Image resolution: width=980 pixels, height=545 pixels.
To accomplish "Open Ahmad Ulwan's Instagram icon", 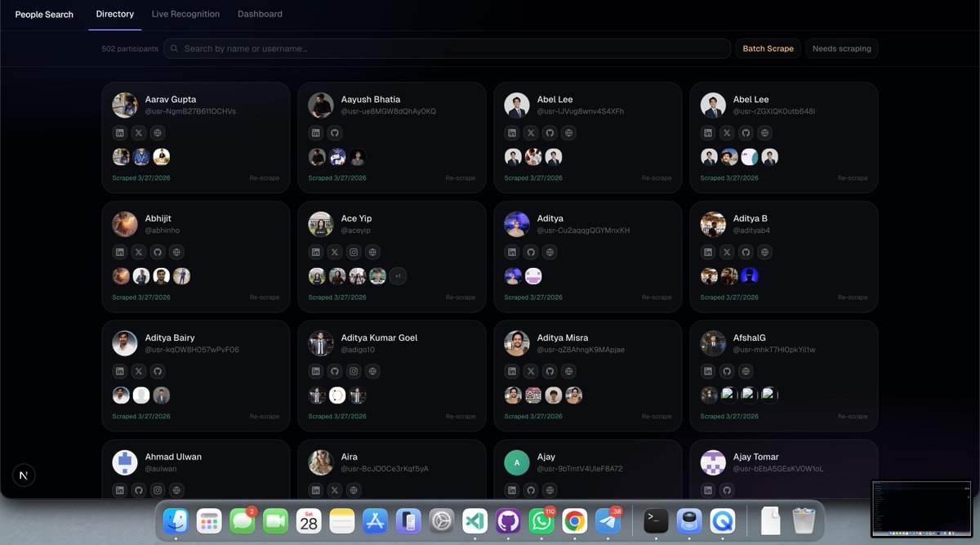I will [158, 490].
